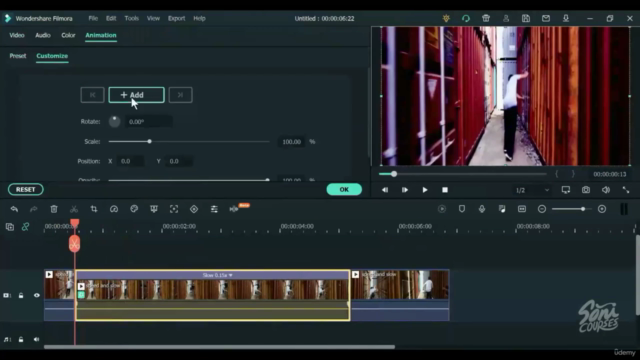640x360 pixels.
Task: Toggle auto ripple link icon
Action: [25, 227]
